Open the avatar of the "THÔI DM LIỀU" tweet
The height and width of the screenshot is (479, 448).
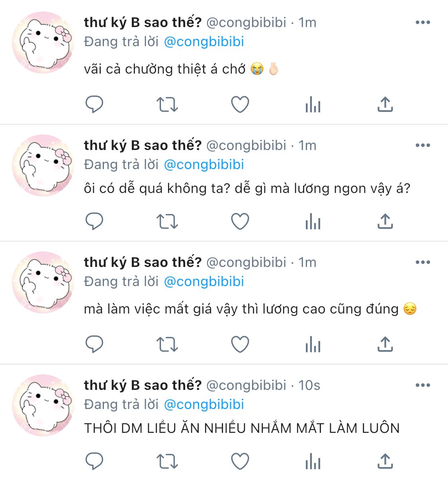click(x=43, y=405)
